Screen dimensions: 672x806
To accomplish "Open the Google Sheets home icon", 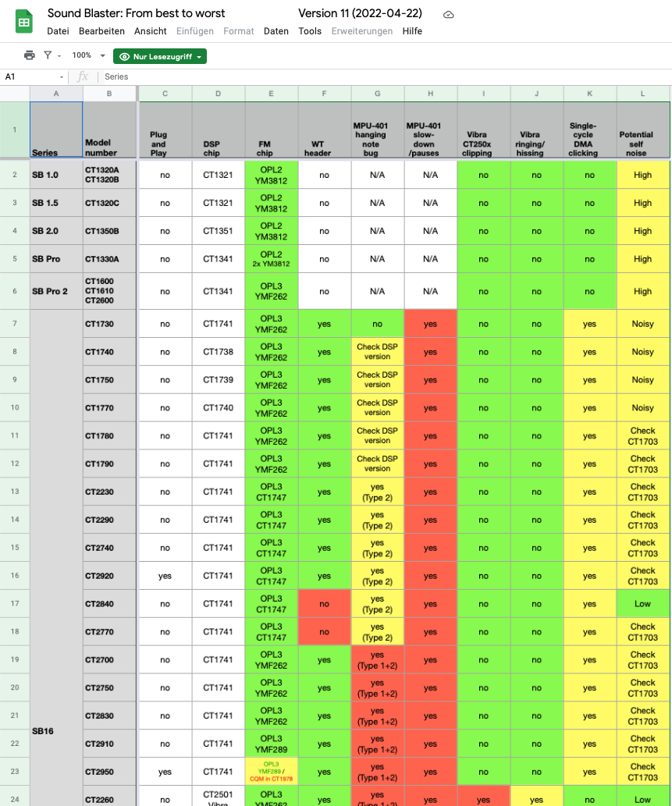I will (x=23, y=22).
